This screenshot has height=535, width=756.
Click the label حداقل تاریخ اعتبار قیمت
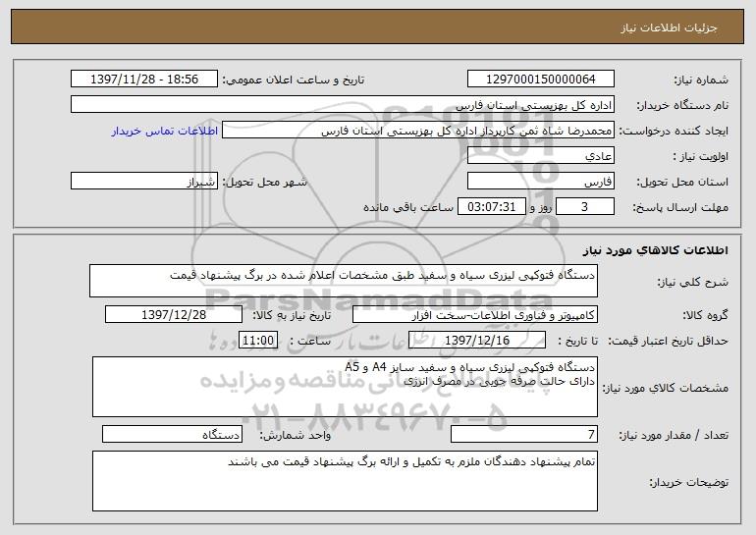click(668, 341)
